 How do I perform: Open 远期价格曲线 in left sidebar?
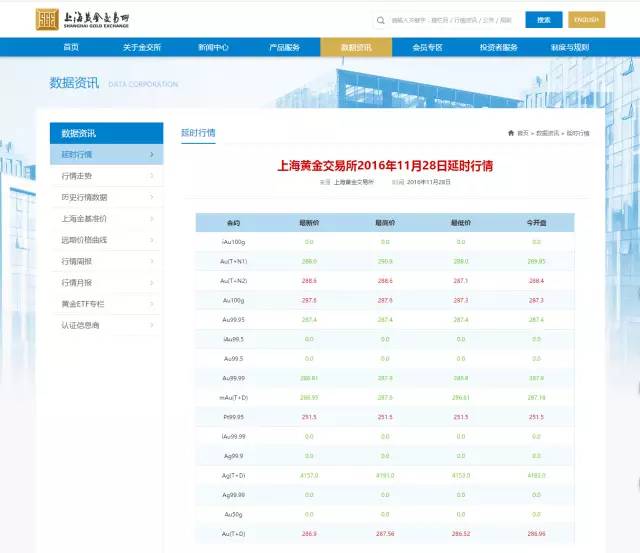(107, 240)
